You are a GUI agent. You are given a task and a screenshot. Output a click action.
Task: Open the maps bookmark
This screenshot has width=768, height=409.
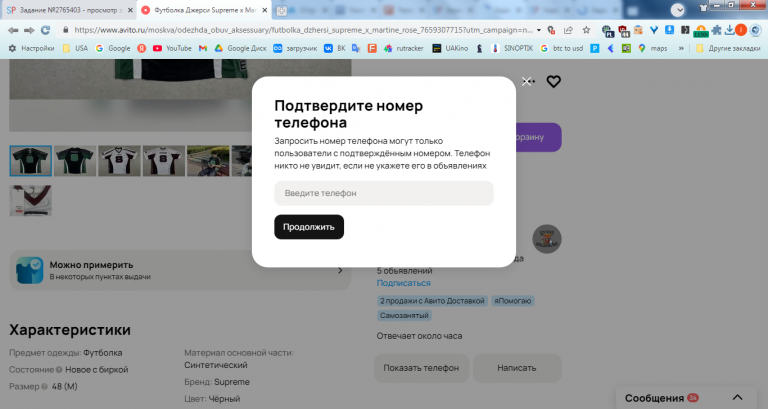click(x=652, y=48)
